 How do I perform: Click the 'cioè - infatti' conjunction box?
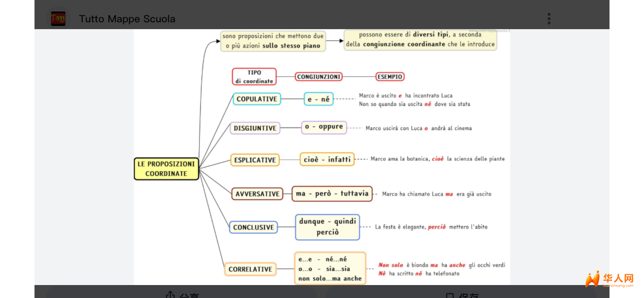click(x=327, y=159)
